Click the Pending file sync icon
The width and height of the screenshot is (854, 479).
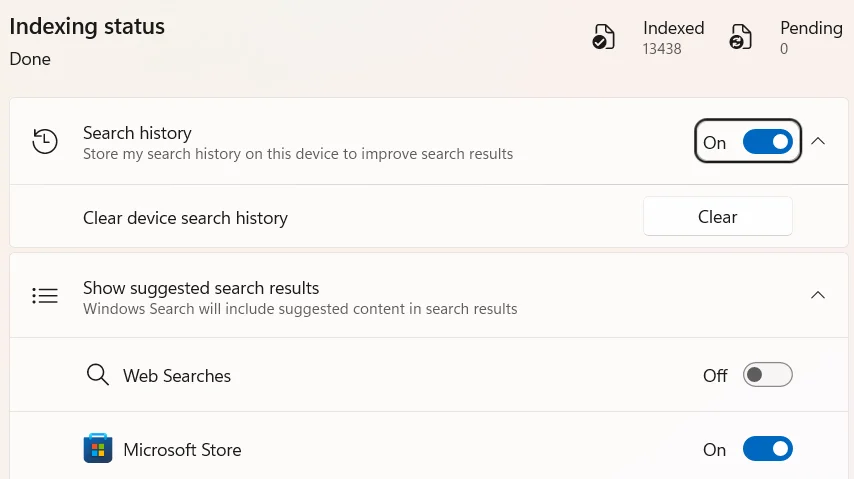(740, 37)
